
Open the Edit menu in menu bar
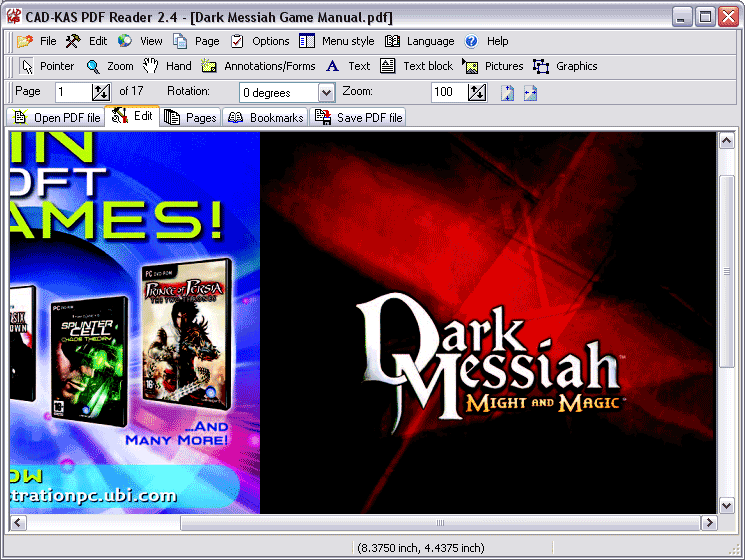point(98,41)
